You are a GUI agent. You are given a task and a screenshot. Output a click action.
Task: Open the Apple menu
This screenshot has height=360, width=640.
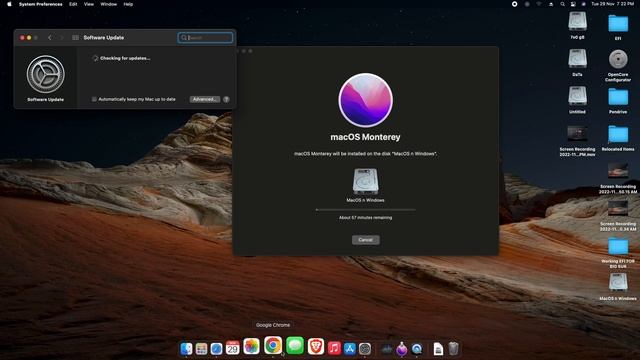coord(9,4)
